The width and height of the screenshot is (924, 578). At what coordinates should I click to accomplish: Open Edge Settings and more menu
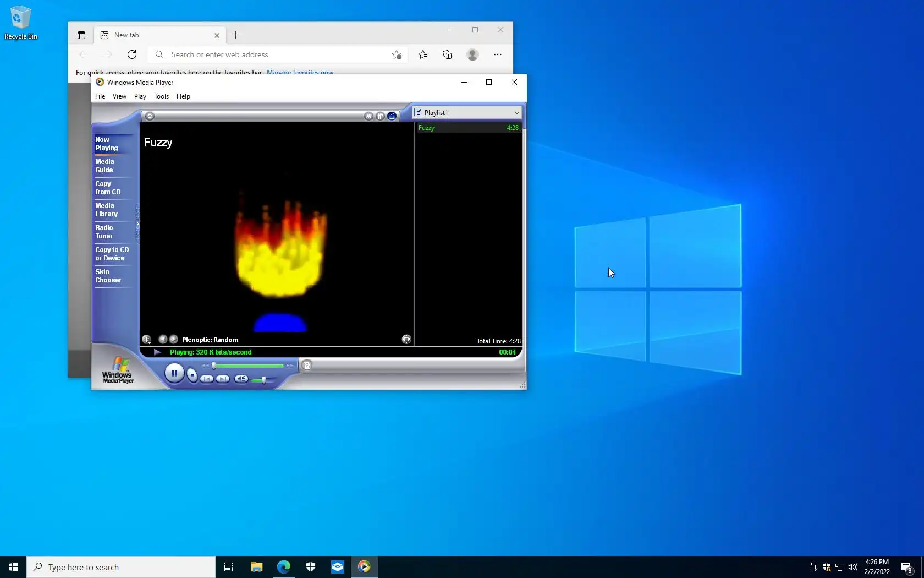(x=498, y=54)
